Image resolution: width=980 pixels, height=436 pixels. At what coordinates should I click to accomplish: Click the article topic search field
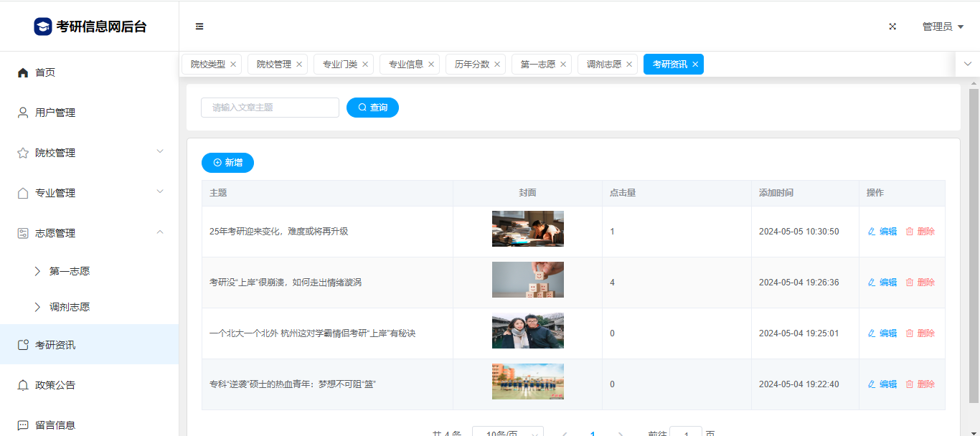270,108
